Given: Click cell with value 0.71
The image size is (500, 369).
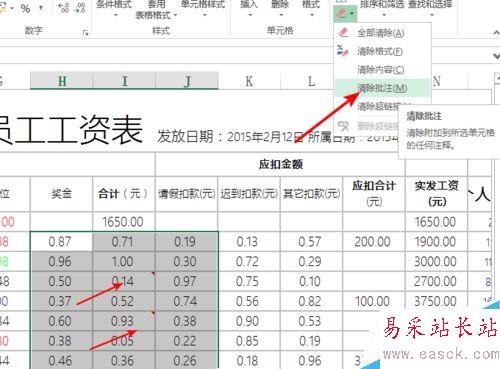Looking at the screenshot, I should pyautogui.click(x=124, y=242).
